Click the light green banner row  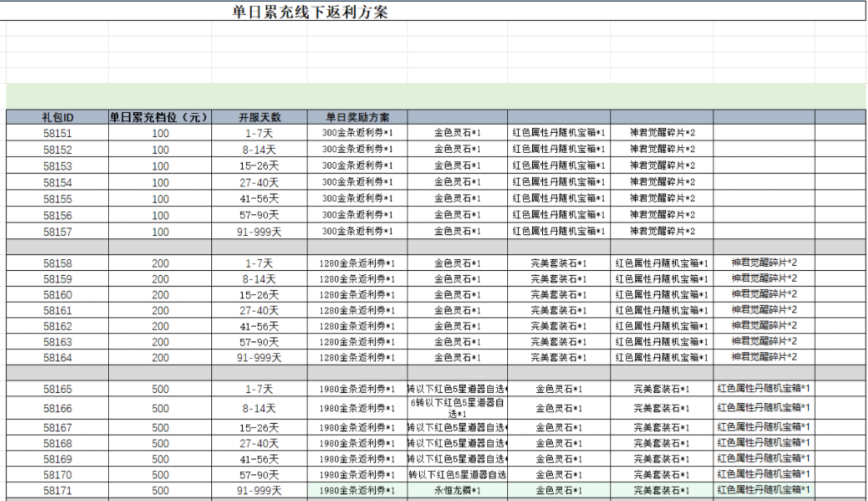436,96
